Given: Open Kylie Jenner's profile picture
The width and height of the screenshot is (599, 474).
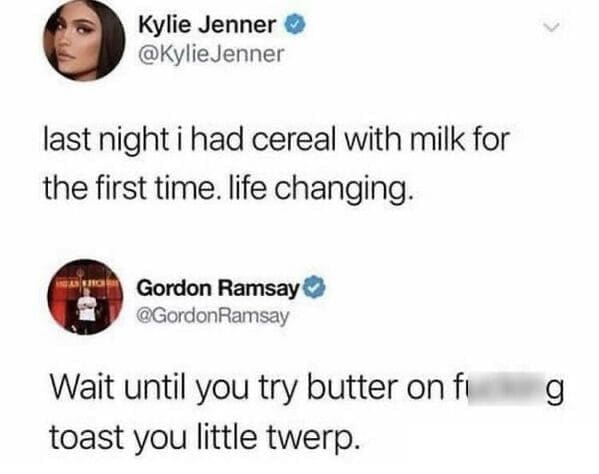Looking at the screenshot, I should pyautogui.click(x=84, y=41).
